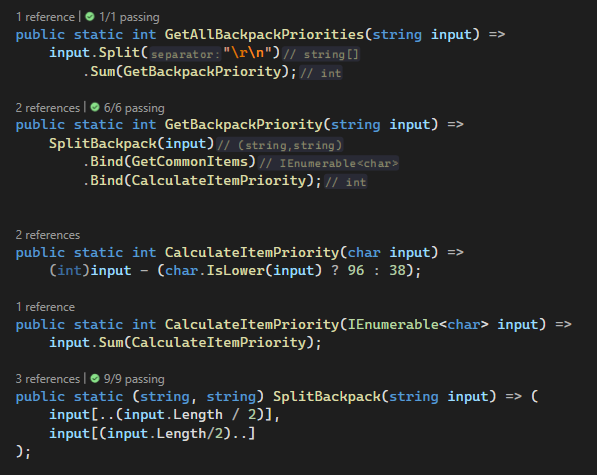The image size is (597, 475).
Task: Click the green passing icon beside 6/6 passing
Action: pos(95,108)
